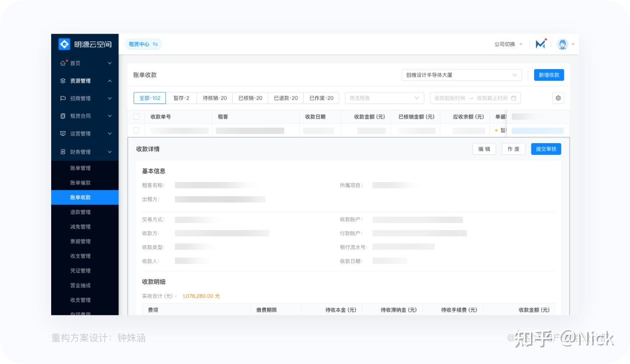This screenshot has height=364, width=630.
Task: Expand the 租赁合同 chevron
Action: point(110,116)
